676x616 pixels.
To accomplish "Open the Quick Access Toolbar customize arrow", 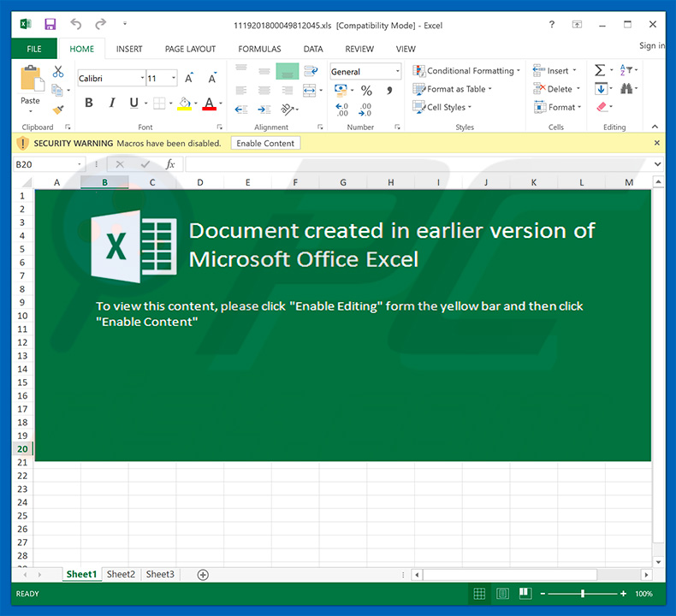I will coord(125,24).
